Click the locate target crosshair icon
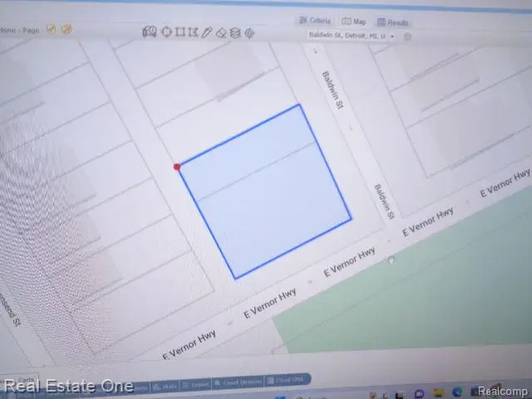532x399 pixels. tap(249, 33)
